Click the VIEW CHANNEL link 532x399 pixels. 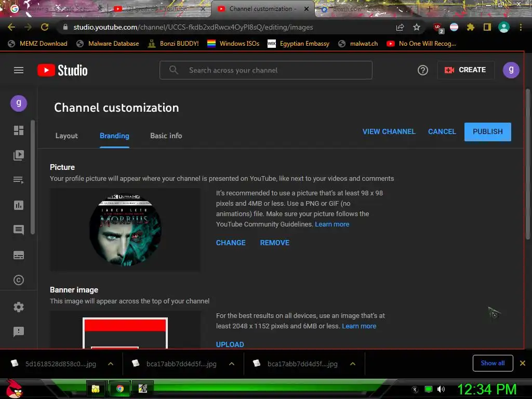(389, 131)
